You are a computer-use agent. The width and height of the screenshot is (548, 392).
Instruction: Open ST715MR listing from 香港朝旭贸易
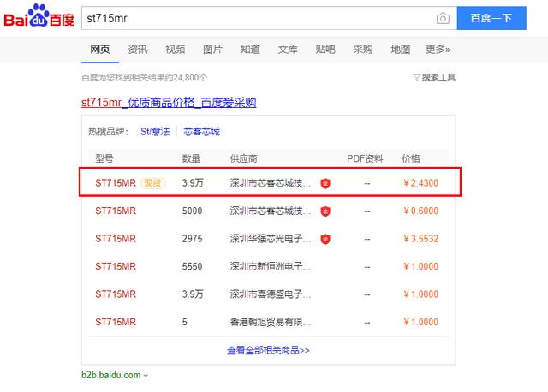(x=116, y=322)
